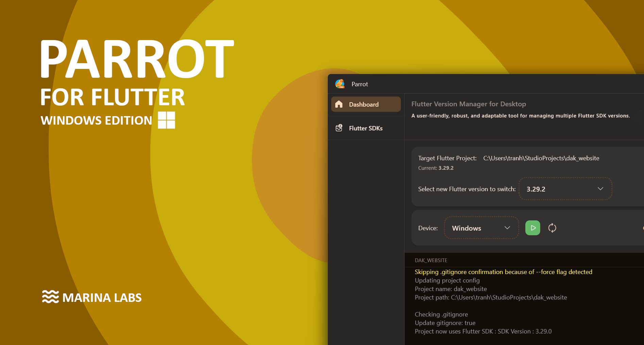Click the 'Project now uses Flutter SDK' log line

click(x=483, y=331)
